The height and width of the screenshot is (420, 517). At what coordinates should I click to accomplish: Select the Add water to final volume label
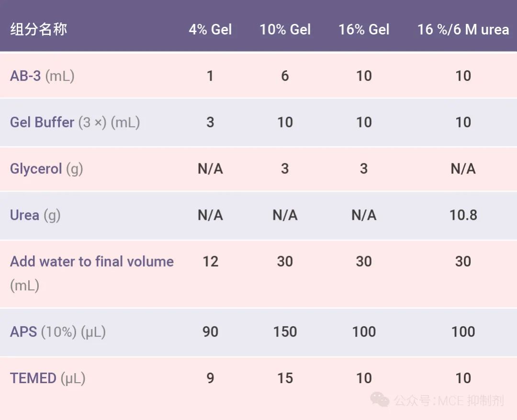click(x=91, y=262)
